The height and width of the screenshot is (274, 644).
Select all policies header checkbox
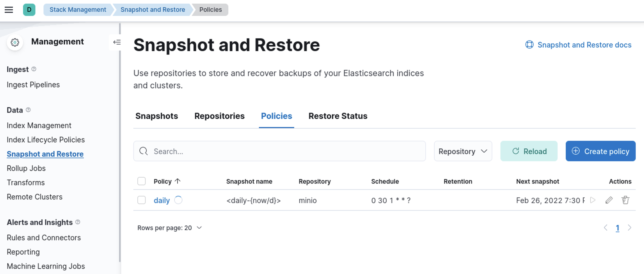(141, 181)
